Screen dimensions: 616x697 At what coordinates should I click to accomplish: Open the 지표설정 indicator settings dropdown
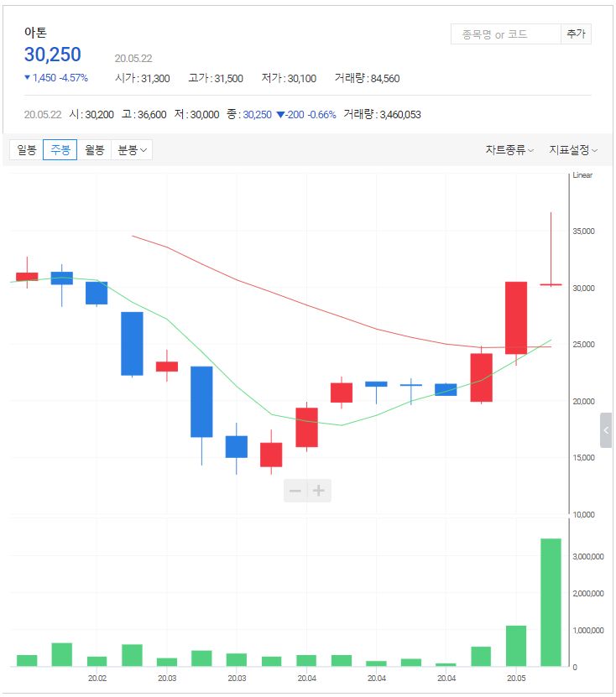573,150
